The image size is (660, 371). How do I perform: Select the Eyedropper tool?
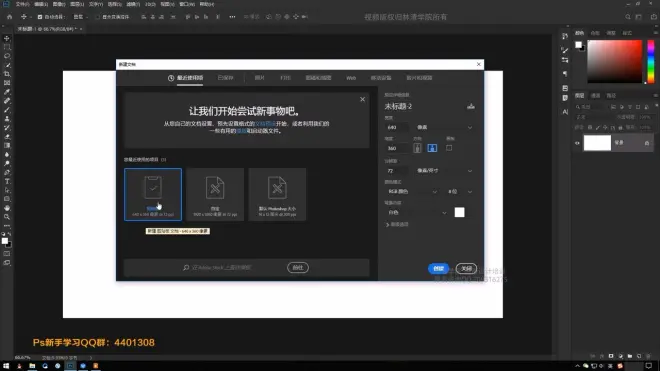point(7,92)
